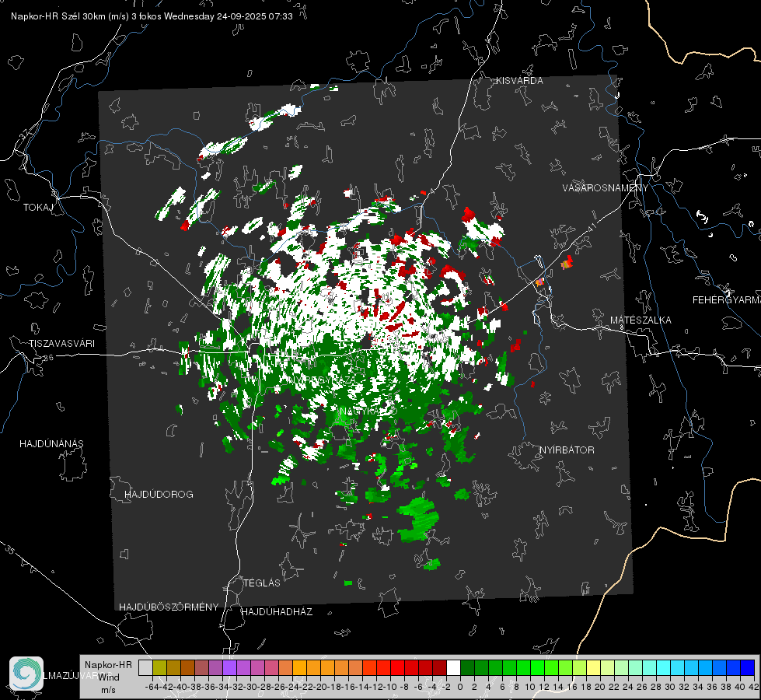The height and width of the screenshot is (700, 761).
Task: Pick the pale yellow legend swatch
Action: click(594, 667)
